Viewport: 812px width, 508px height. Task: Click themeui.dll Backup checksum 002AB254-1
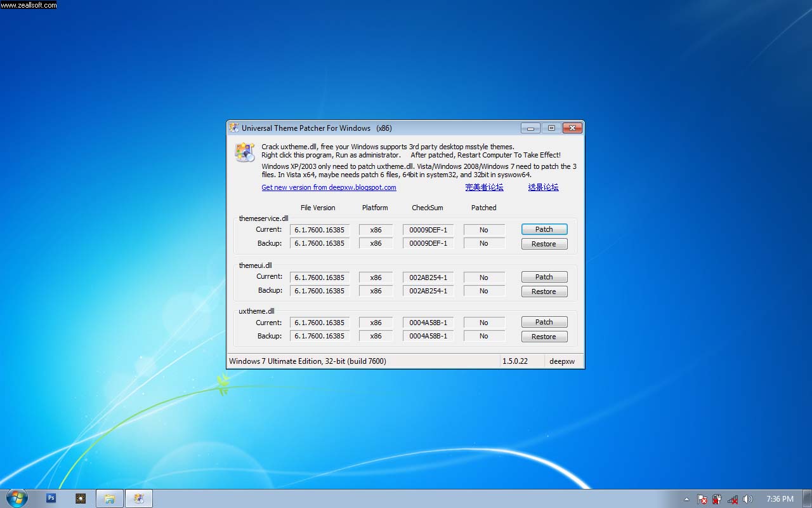tap(428, 291)
